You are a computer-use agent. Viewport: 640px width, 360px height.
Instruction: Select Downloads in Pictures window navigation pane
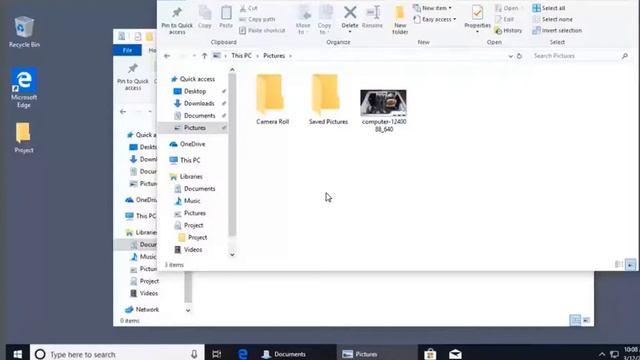point(194,104)
